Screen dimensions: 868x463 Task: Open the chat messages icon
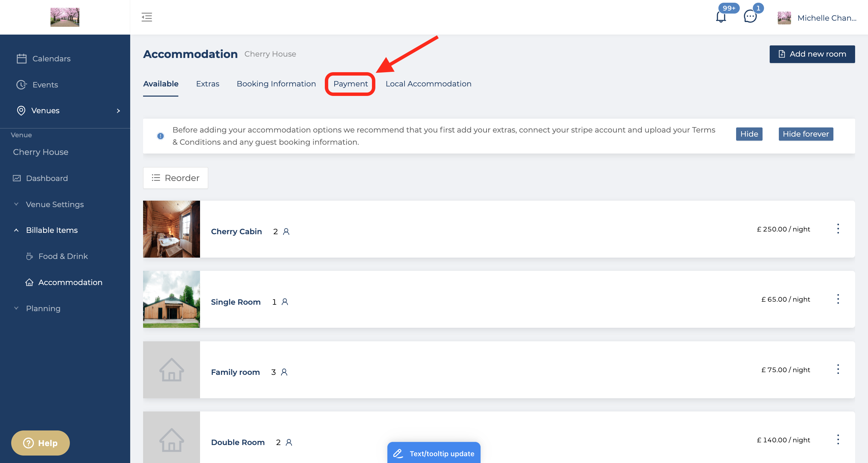click(750, 17)
